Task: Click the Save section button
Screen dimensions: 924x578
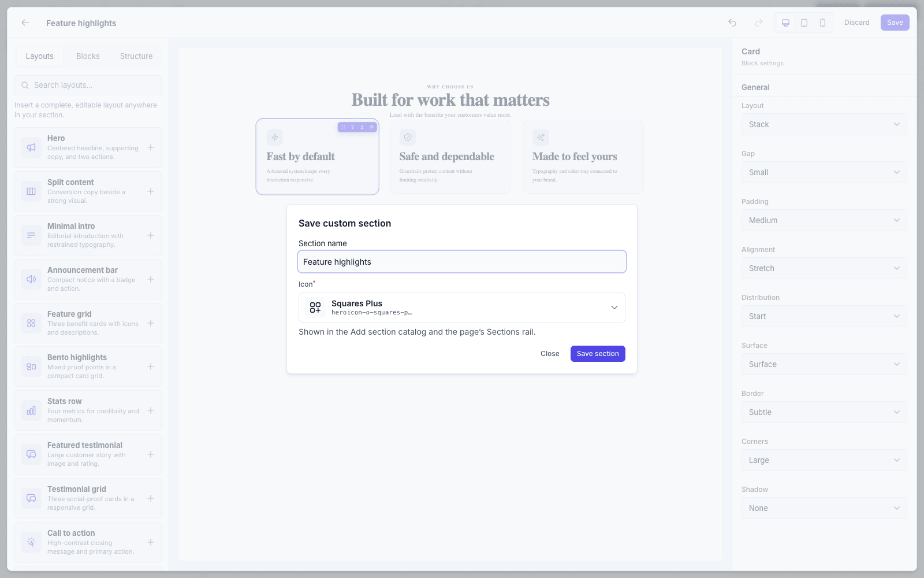Action: 598,354
